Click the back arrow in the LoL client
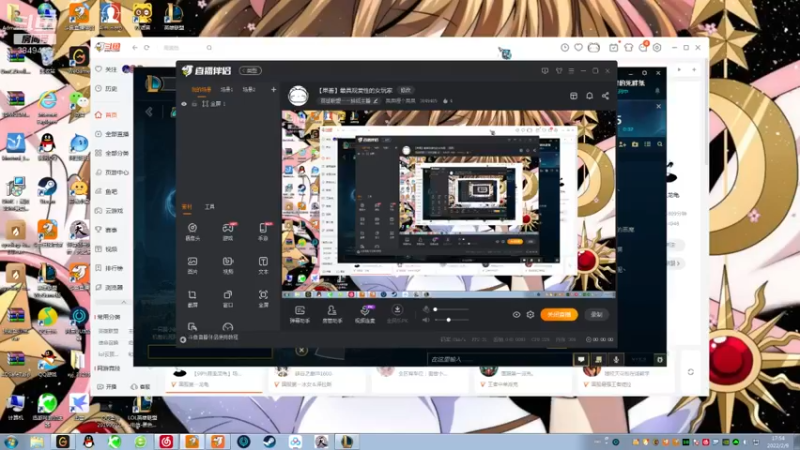This screenshot has width=800, height=450. (x=149, y=112)
